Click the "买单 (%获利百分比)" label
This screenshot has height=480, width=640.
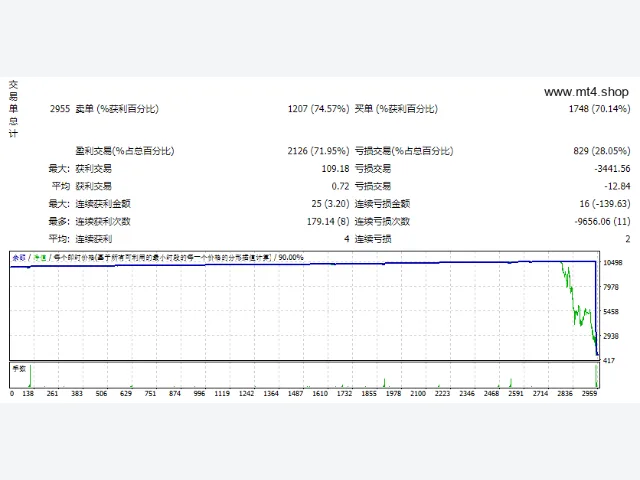click(396, 109)
